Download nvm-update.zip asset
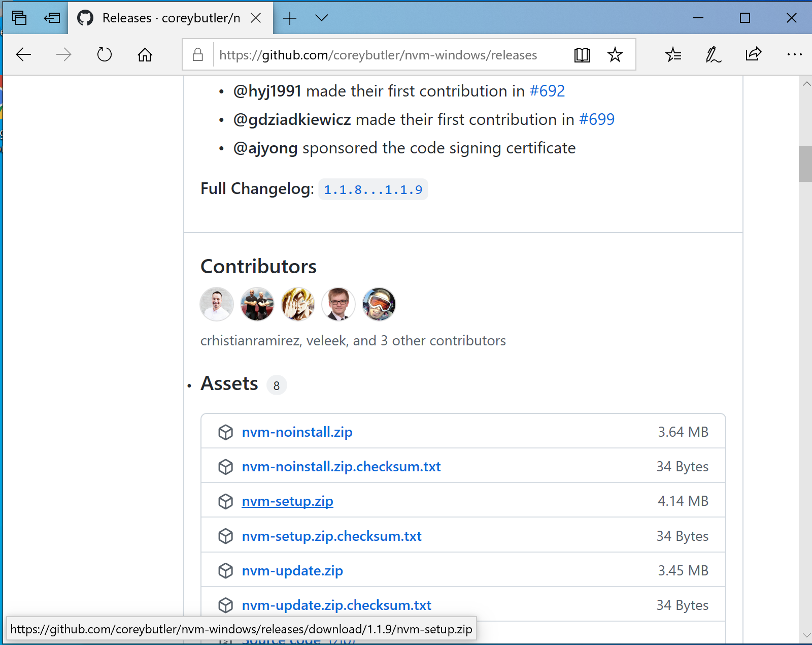The image size is (812, 645). pyautogui.click(x=292, y=570)
